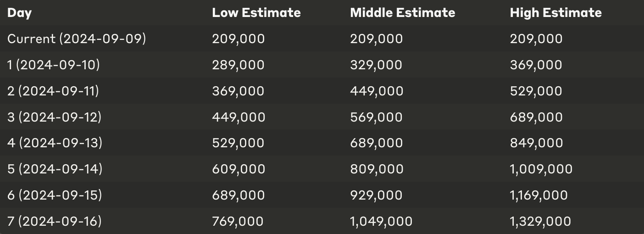Select the middle estimate value 1,049,000
Image resolution: width=644 pixels, height=234 pixels.
(x=382, y=221)
